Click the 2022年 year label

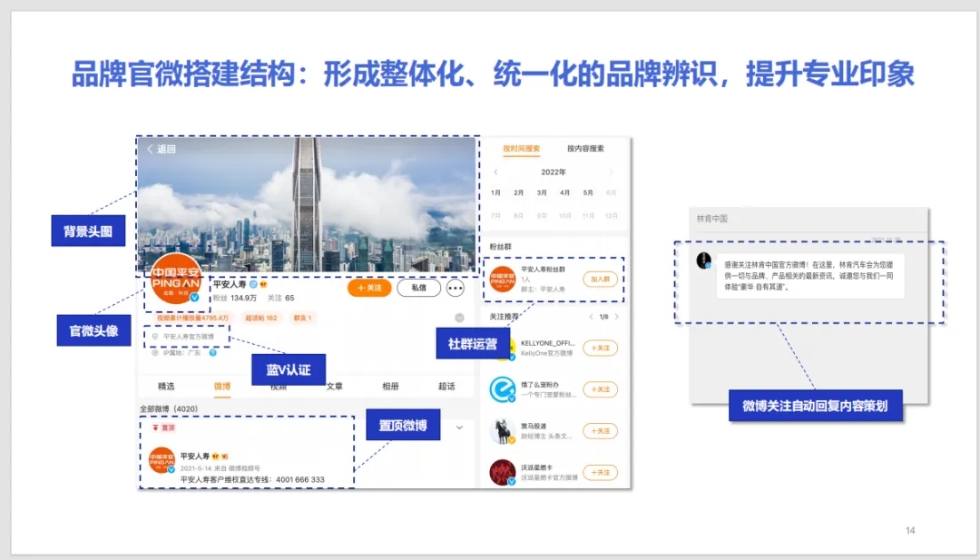(554, 172)
